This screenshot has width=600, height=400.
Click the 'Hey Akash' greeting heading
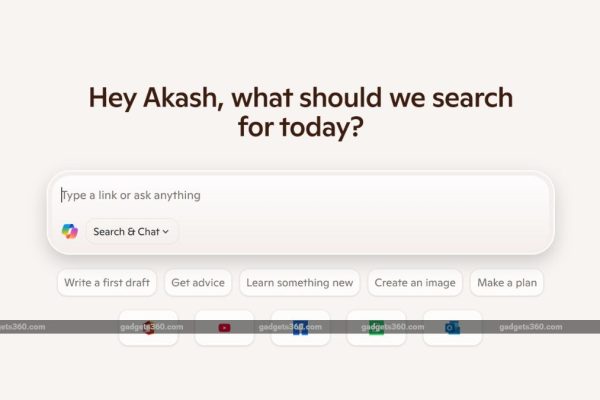tap(300, 112)
